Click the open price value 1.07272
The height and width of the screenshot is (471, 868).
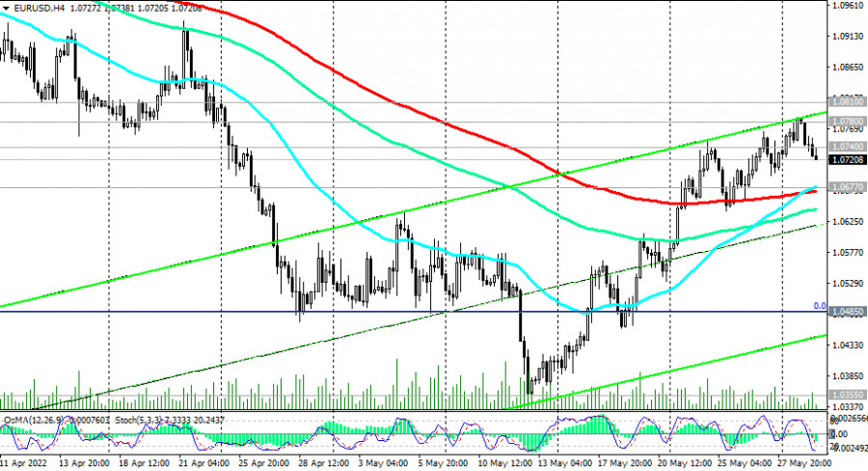click(85, 9)
